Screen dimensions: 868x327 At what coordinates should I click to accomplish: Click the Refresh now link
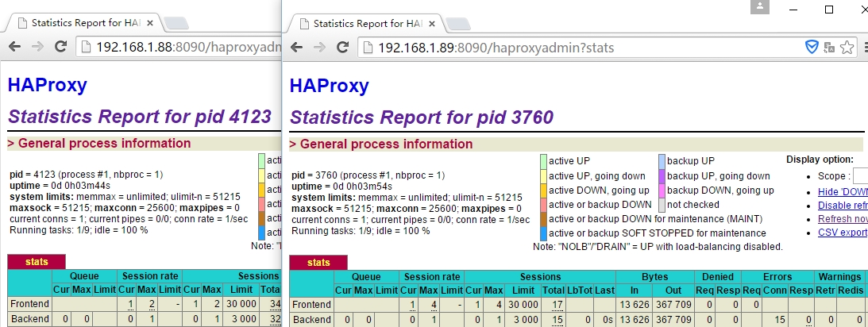point(843,219)
